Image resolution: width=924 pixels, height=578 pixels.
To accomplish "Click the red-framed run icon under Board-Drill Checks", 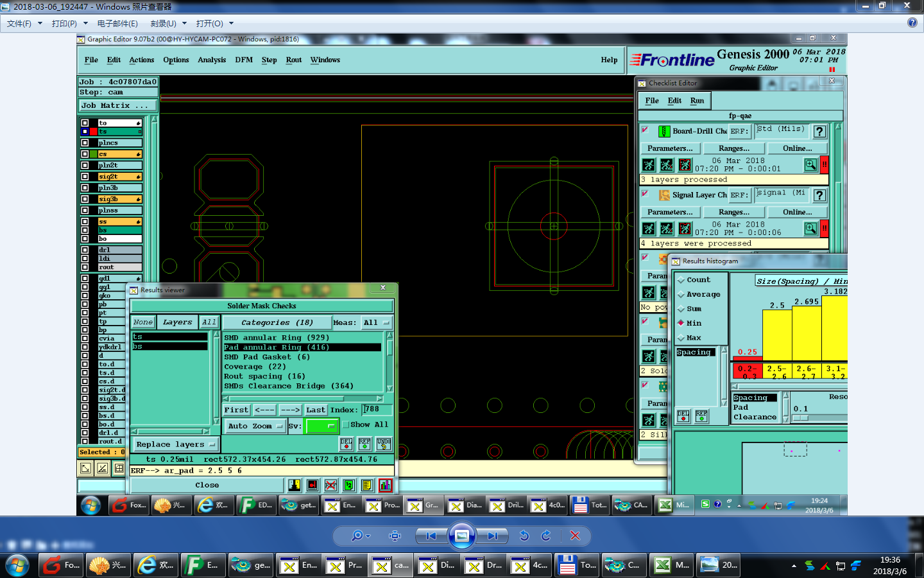I will click(685, 165).
